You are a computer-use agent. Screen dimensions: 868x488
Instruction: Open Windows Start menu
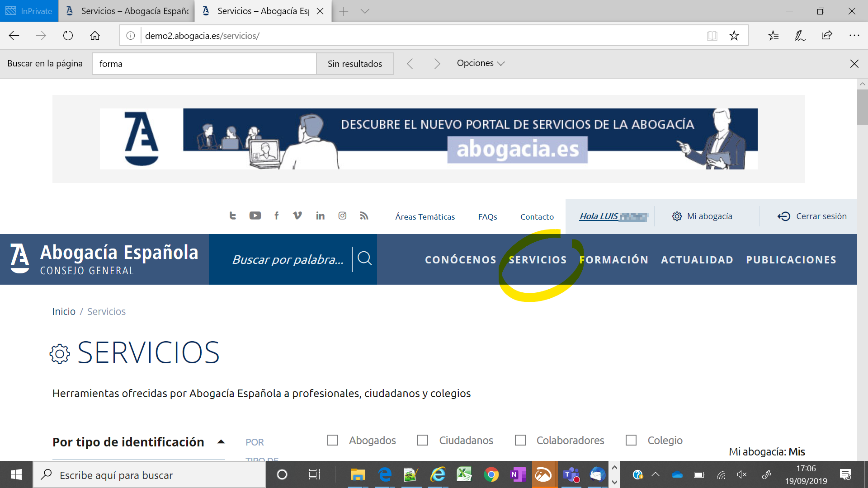[16, 474]
